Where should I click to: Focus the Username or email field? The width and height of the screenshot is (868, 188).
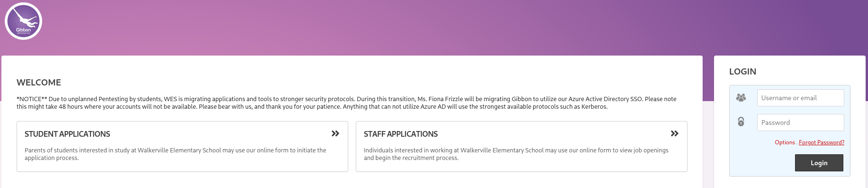[800, 98]
